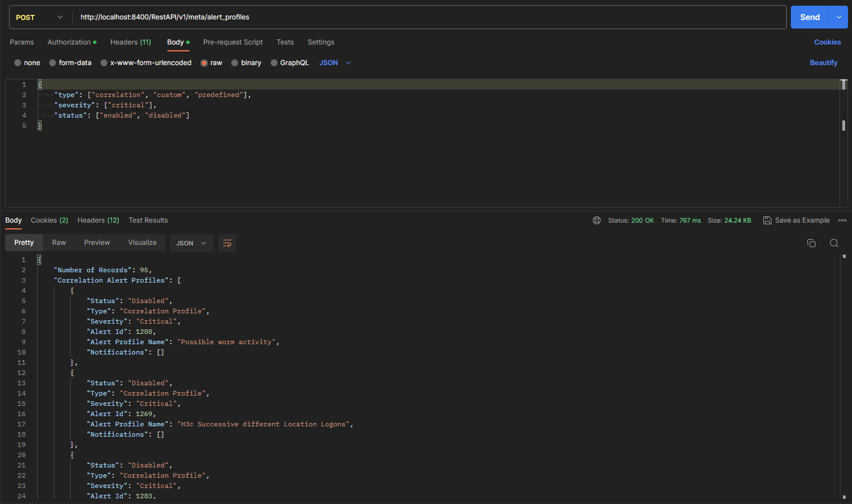852x504 pixels.
Task: Select the binary body option
Action: [x=246, y=63]
